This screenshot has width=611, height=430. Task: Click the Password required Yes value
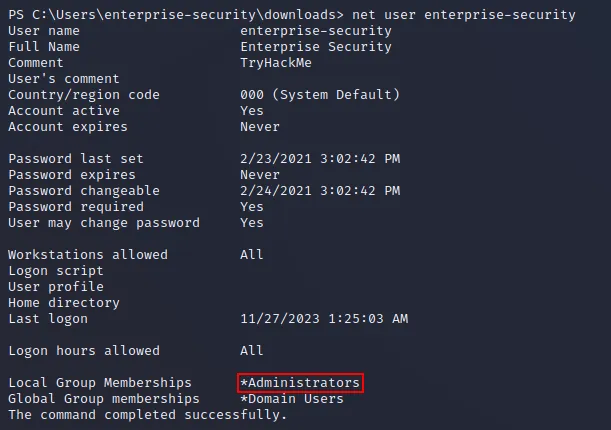252,207
